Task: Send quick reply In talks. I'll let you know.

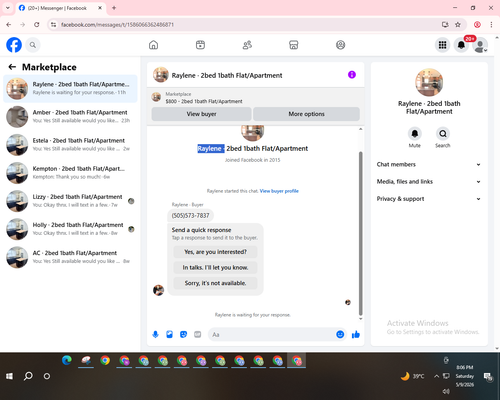Action: 215,267
